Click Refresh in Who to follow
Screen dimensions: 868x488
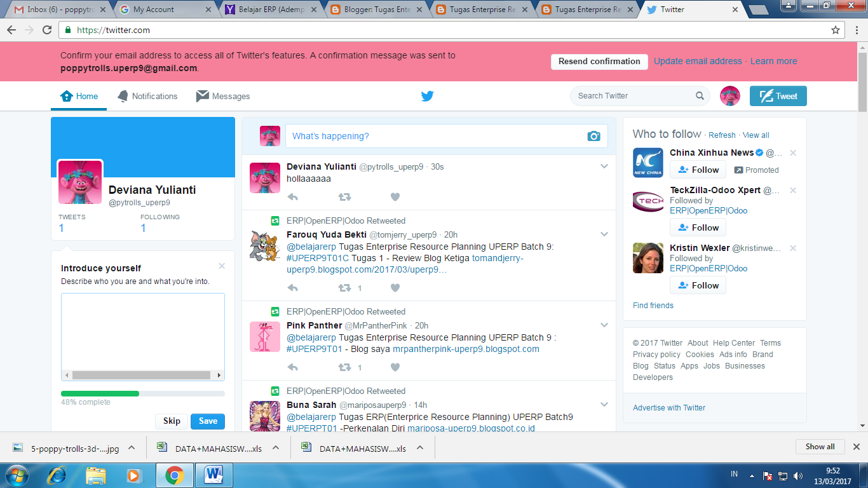click(x=722, y=135)
